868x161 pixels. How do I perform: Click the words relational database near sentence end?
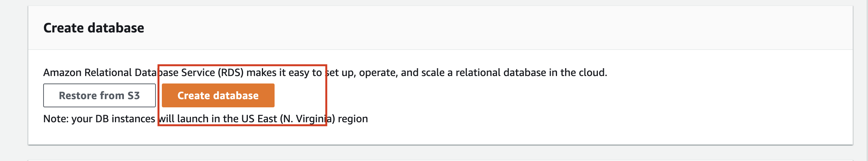point(501,72)
